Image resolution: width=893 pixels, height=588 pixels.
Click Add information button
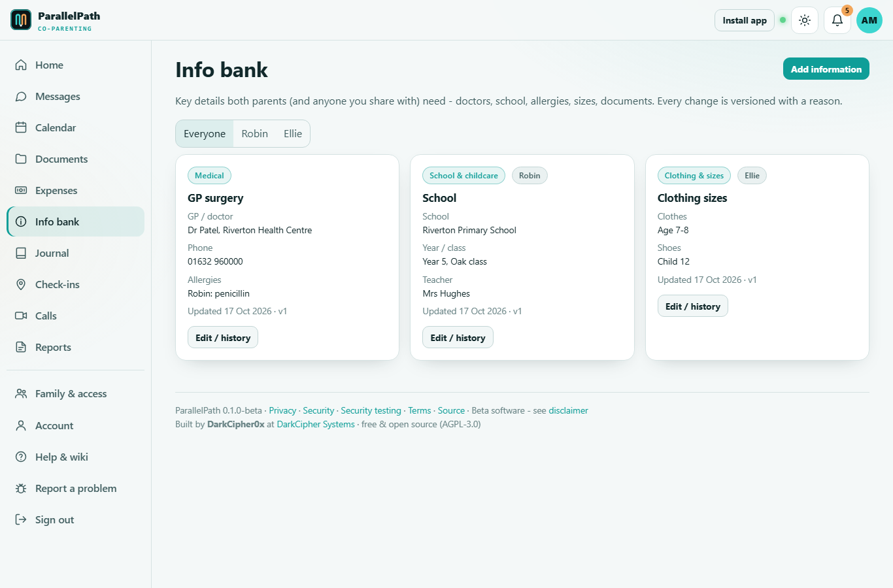coord(826,69)
